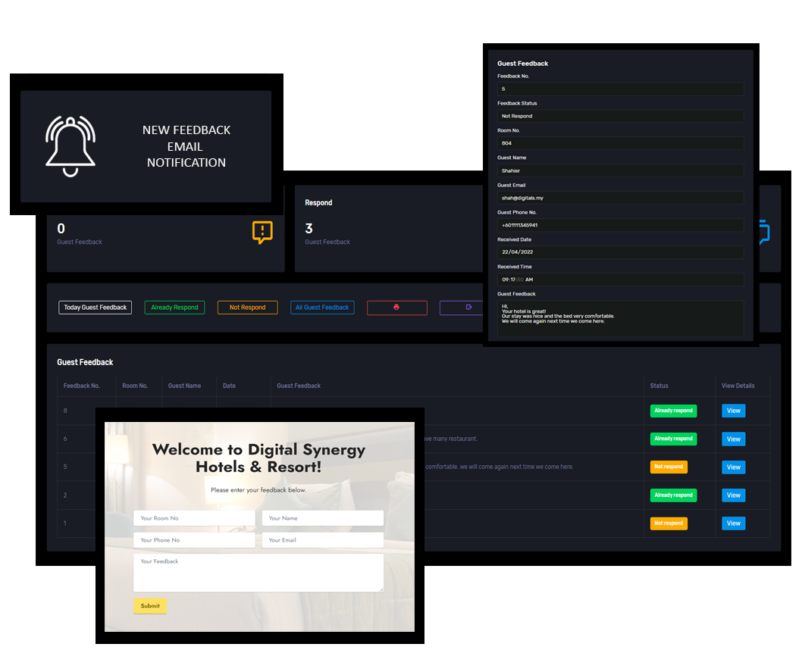Select the Today Guest Feedback filter

95,308
